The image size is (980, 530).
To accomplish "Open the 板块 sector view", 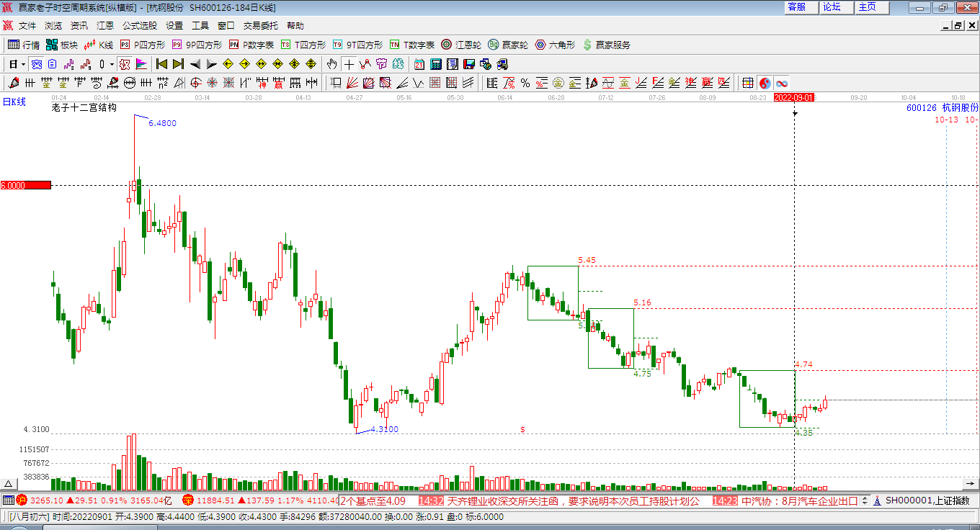I will (x=62, y=45).
